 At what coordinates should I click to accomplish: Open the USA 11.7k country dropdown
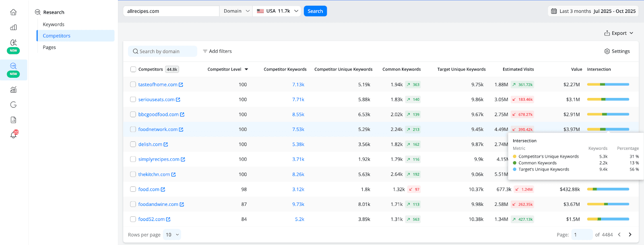click(277, 11)
